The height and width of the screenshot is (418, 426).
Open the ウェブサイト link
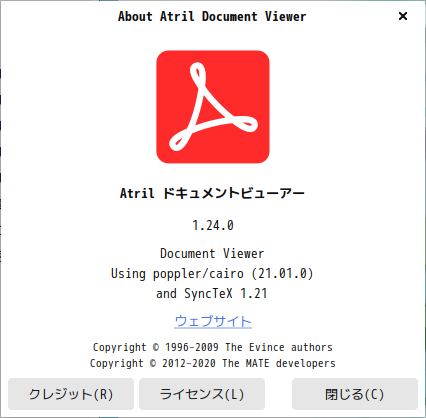tap(213, 321)
